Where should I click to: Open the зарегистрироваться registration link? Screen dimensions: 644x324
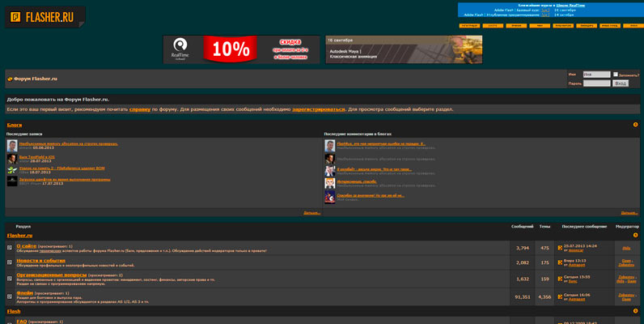point(318,109)
